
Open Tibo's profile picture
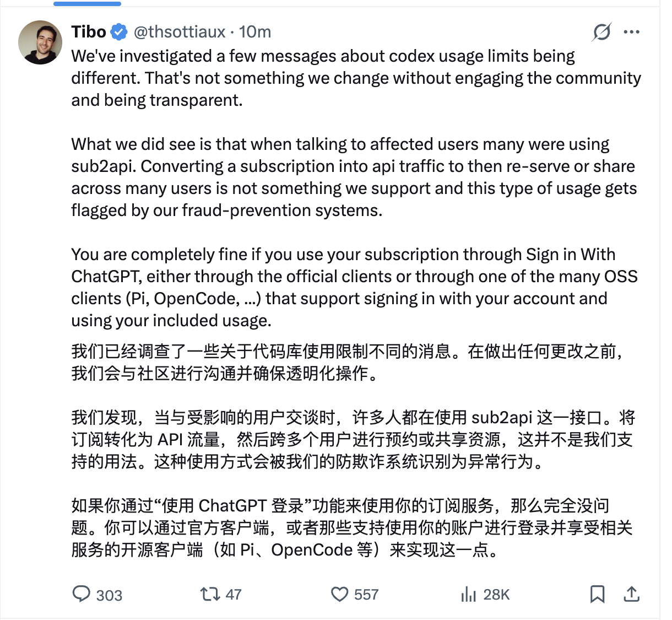40,42
